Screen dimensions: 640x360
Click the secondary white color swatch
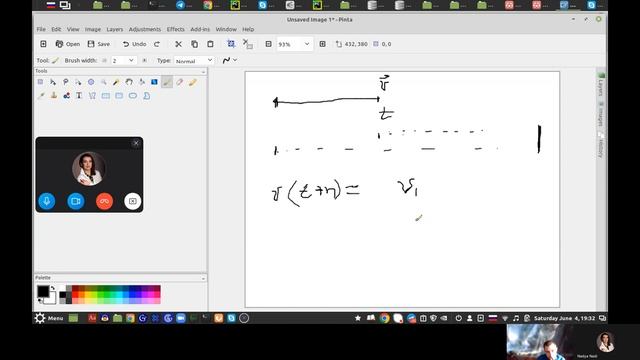point(51,299)
